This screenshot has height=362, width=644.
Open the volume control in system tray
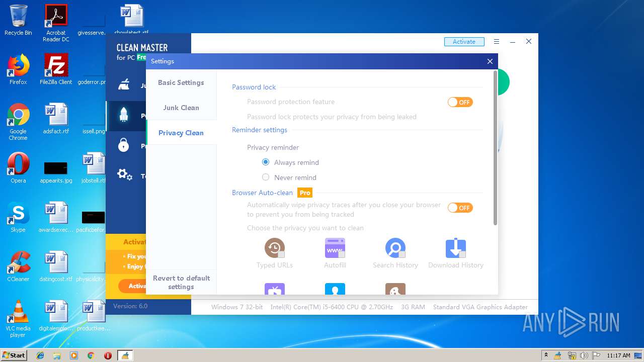[584, 355]
